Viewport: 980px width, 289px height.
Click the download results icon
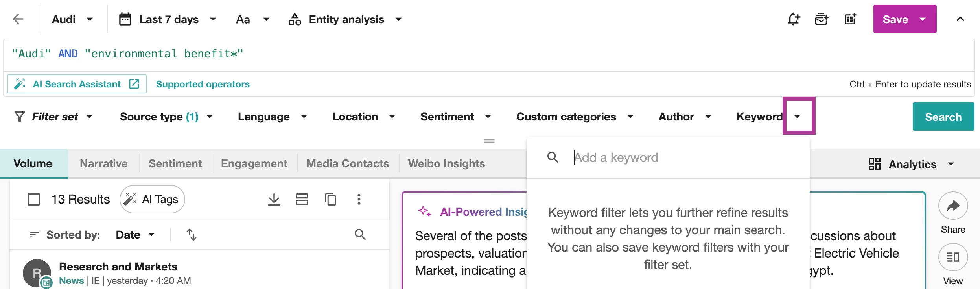[x=274, y=199]
